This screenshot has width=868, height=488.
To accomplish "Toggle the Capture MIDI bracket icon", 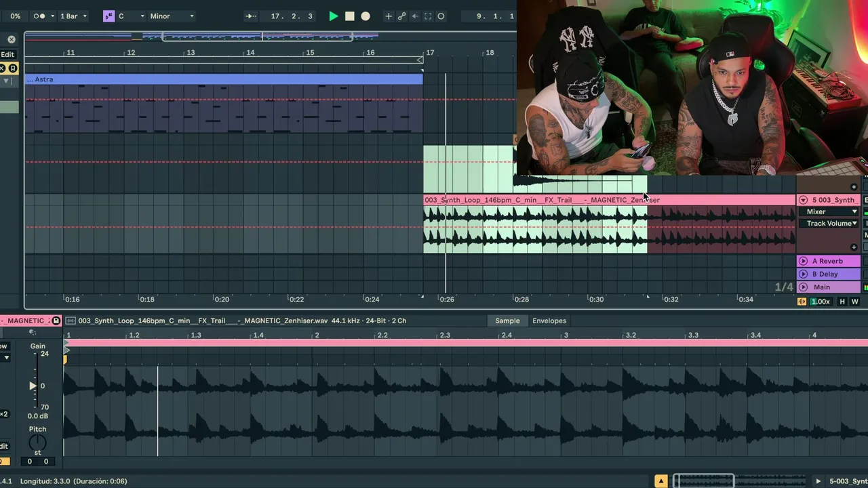I will [428, 16].
